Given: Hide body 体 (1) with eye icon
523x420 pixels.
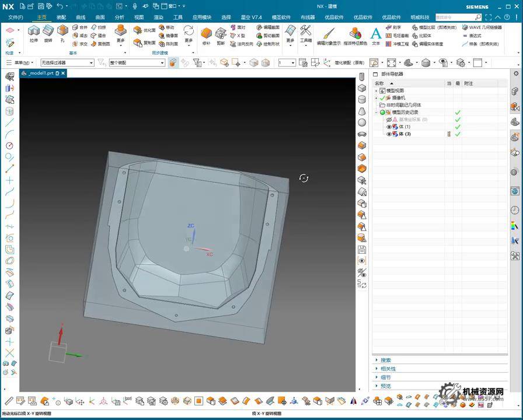Looking at the screenshot, I should 389,127.
